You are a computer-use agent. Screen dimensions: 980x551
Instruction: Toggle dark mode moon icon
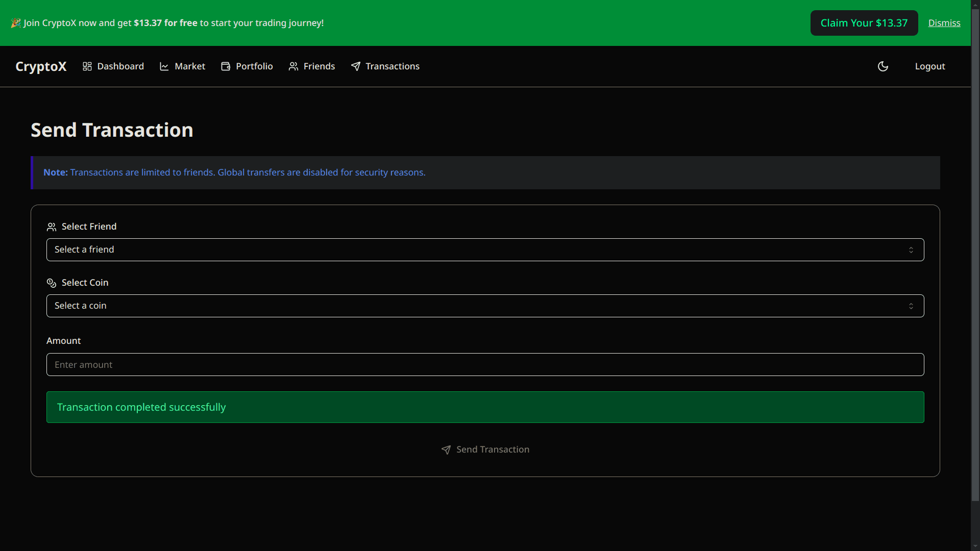883,66
